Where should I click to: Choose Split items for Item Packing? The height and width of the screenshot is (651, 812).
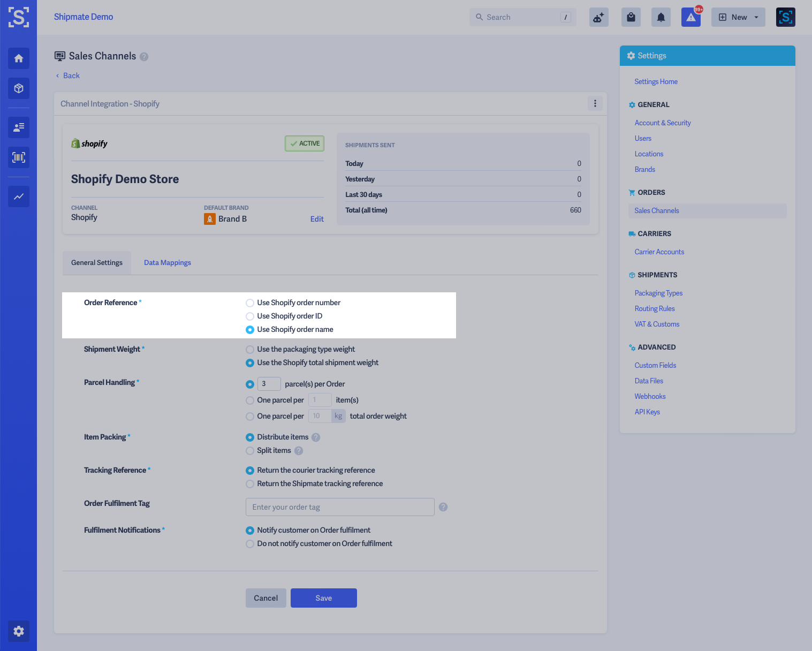(x=249, y=451)
